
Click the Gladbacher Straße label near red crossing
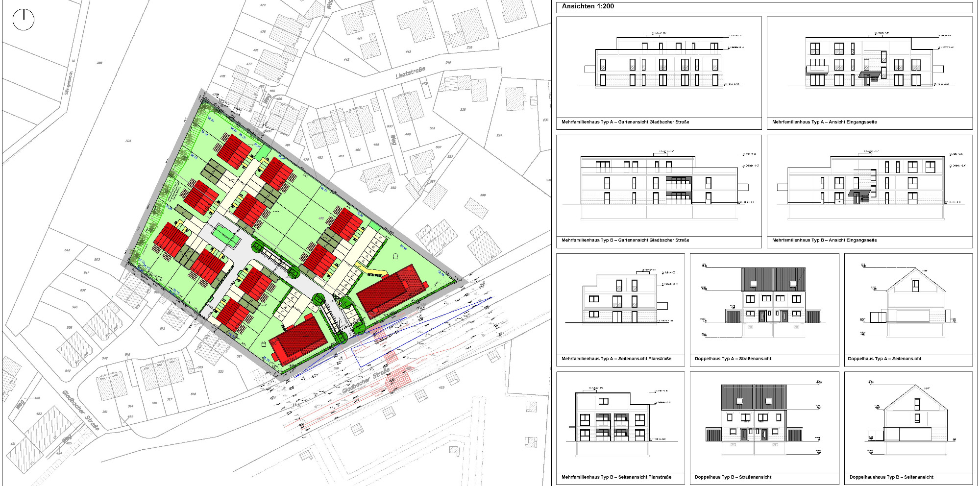pyautogui.click(x=366, y=382)
